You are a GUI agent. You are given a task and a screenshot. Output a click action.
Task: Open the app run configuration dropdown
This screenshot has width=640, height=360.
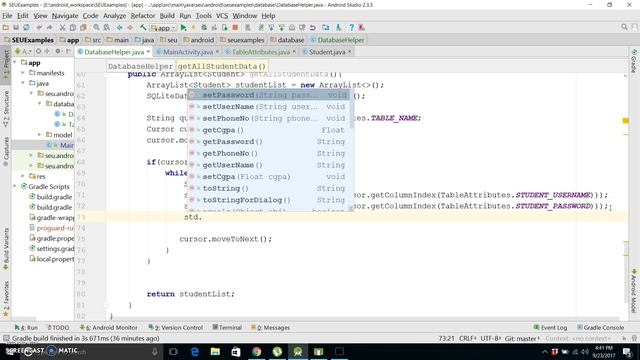click(163, 28)
